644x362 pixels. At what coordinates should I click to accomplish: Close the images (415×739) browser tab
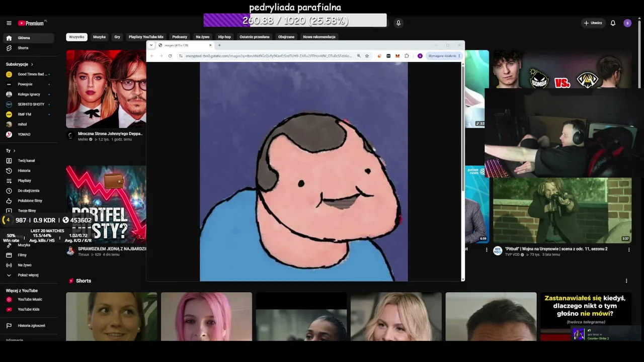click(210, 45)
